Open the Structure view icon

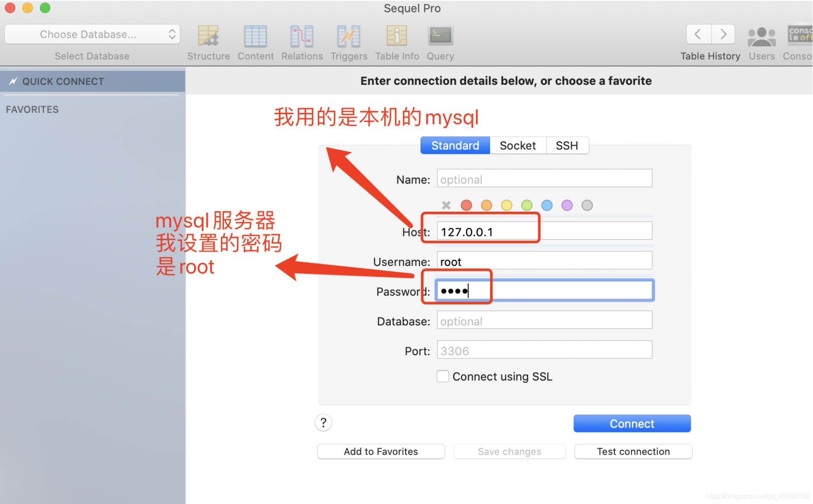tap(208, 36)
